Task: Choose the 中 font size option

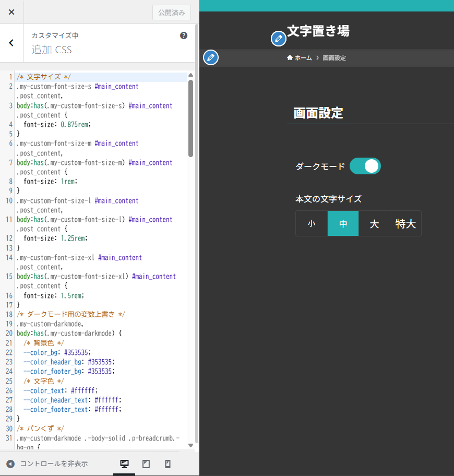Action: (x=343, y=224)
